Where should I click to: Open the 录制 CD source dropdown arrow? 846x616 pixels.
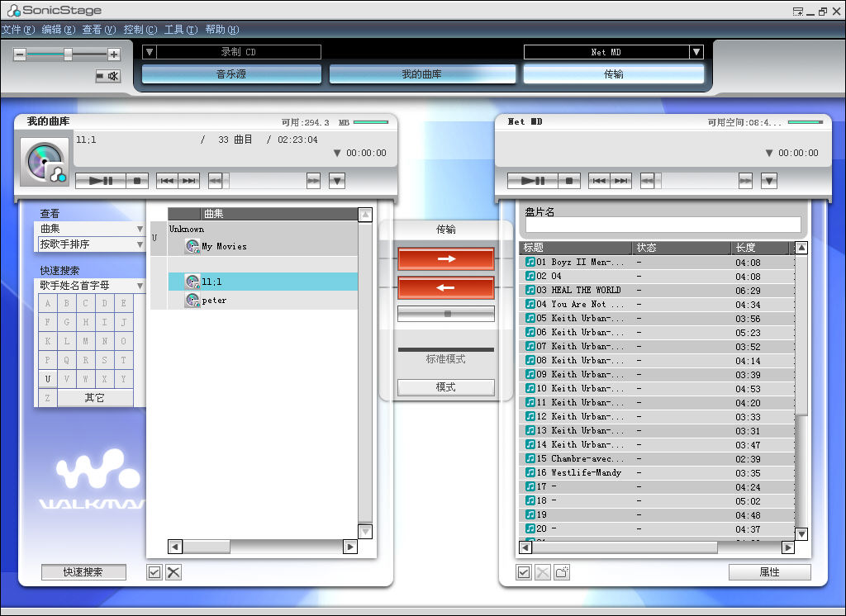pyautogui.click(x=150, y=52)
